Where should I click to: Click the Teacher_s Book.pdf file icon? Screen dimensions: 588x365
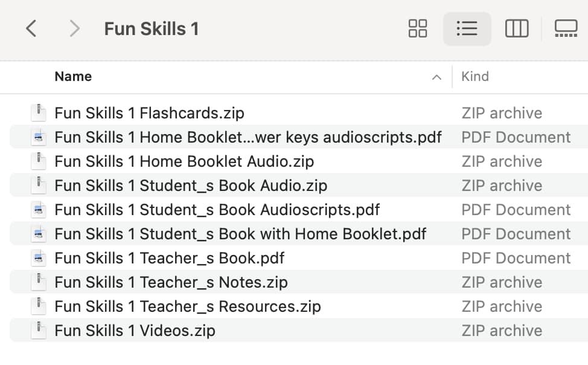(38, 258)
